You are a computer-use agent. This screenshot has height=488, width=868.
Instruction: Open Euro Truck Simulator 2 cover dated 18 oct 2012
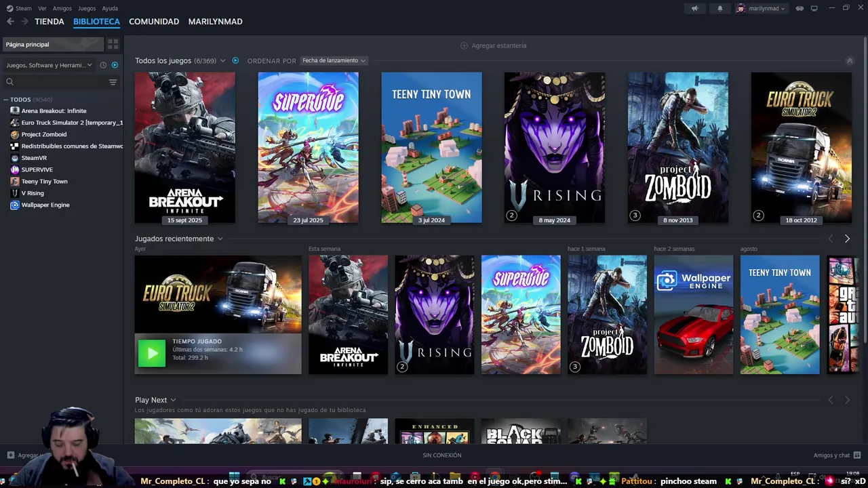click(801, 148)
